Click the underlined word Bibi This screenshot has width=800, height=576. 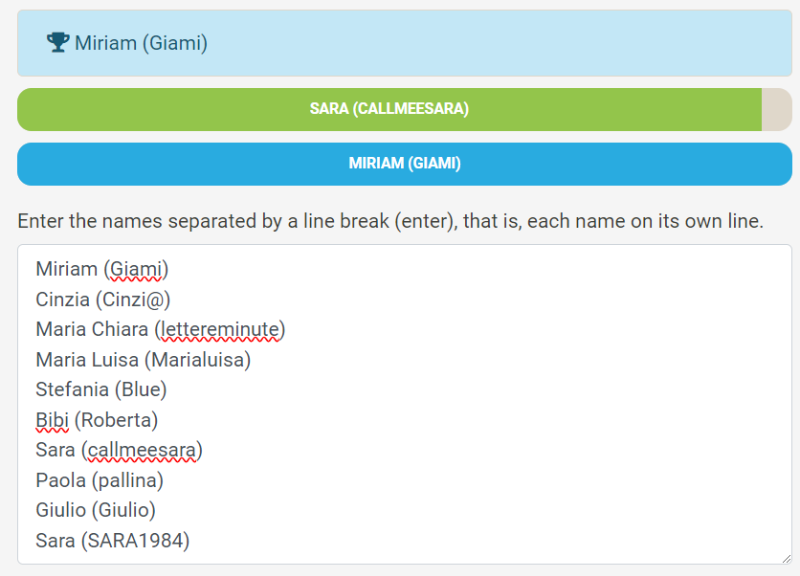coord(51,420)
